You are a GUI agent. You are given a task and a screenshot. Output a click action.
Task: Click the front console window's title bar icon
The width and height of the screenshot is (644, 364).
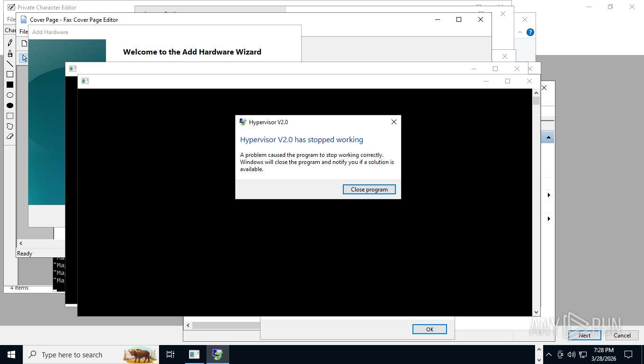[85, 81]
